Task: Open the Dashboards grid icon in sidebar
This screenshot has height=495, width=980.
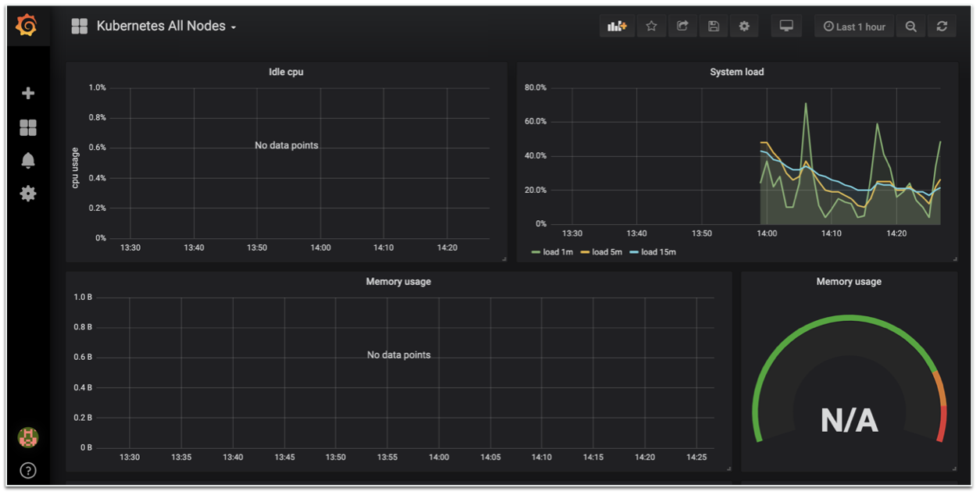Action: point(28,127)
